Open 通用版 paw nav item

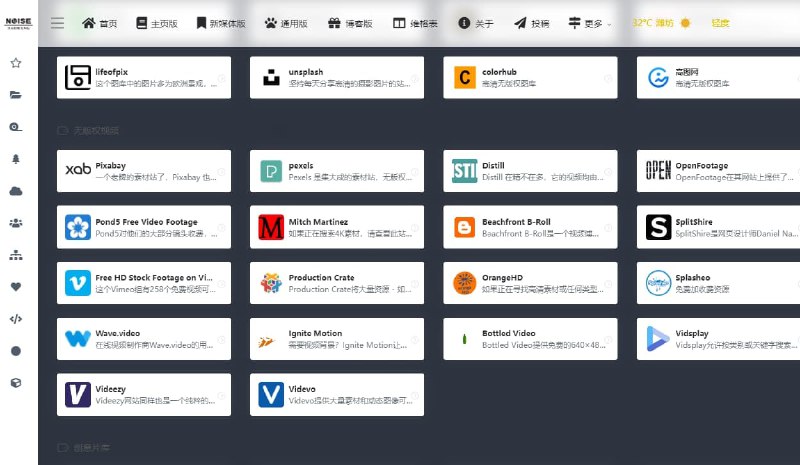286,23
